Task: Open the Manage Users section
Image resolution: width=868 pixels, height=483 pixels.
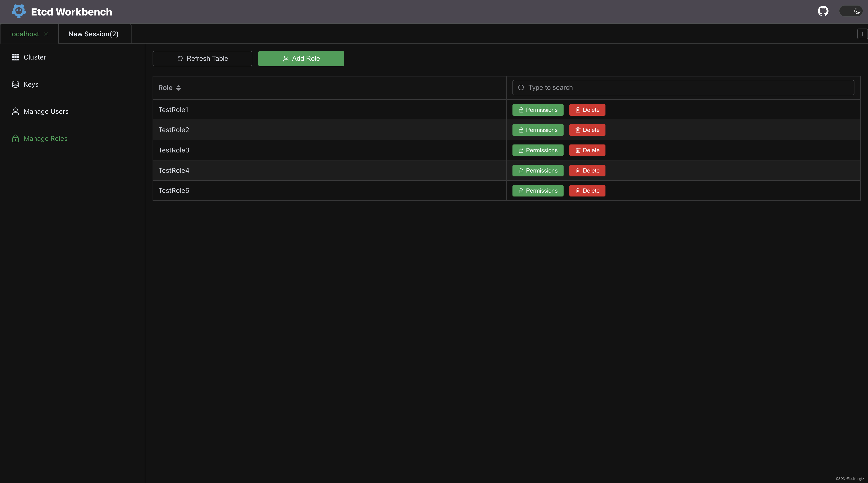Action: [72, 111]
